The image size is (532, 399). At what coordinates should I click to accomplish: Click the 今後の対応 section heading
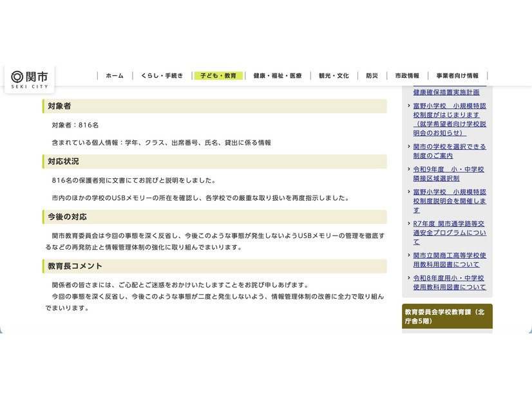tap(214, 217)
